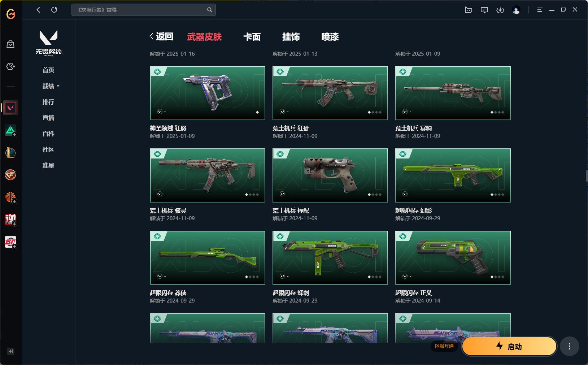The height and width of the screenshot is (365, 588).
Task: Click the refresh icon in top bar
Action: click(54, 10)
